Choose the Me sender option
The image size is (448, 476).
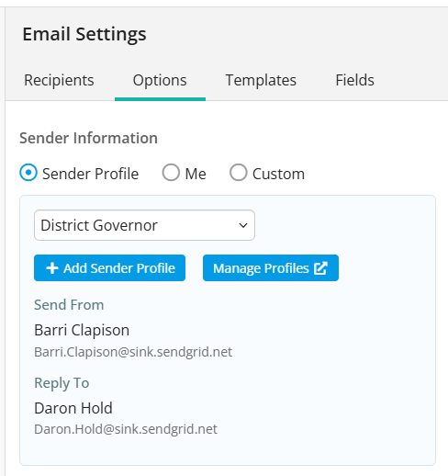[171, 173]
